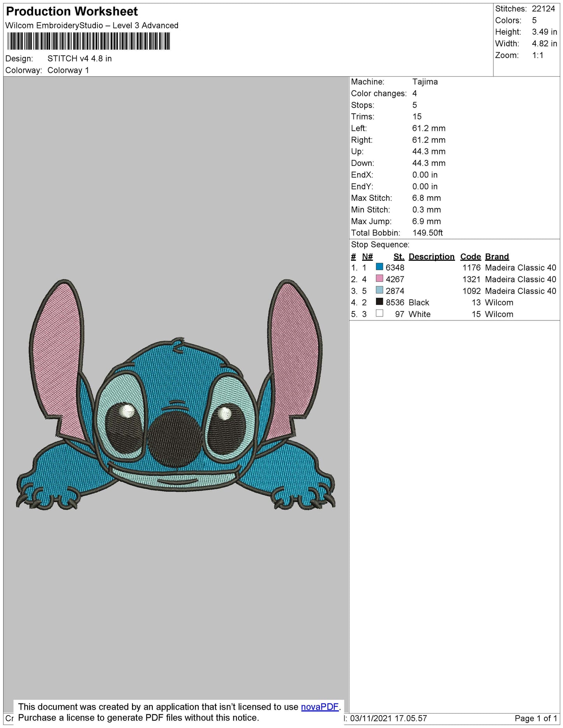
Task: Click the novaPDF hyperlink in the notice
Action: [320, 707]
